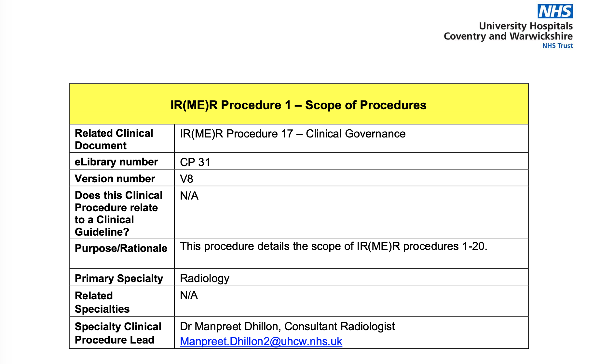Select the University Hospitals Coventry and Warwickshire text
600x364 pixels.
[x=508, y=31]
